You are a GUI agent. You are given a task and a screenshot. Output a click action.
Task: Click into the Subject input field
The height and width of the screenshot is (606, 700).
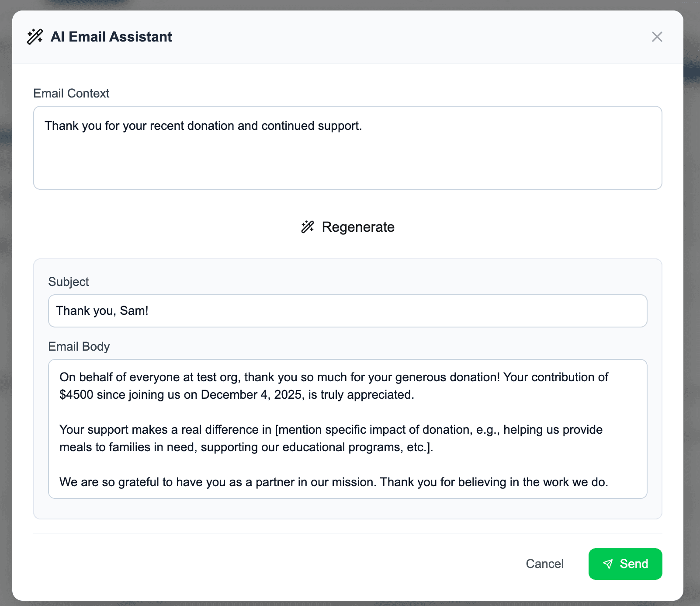click(347, 311)
